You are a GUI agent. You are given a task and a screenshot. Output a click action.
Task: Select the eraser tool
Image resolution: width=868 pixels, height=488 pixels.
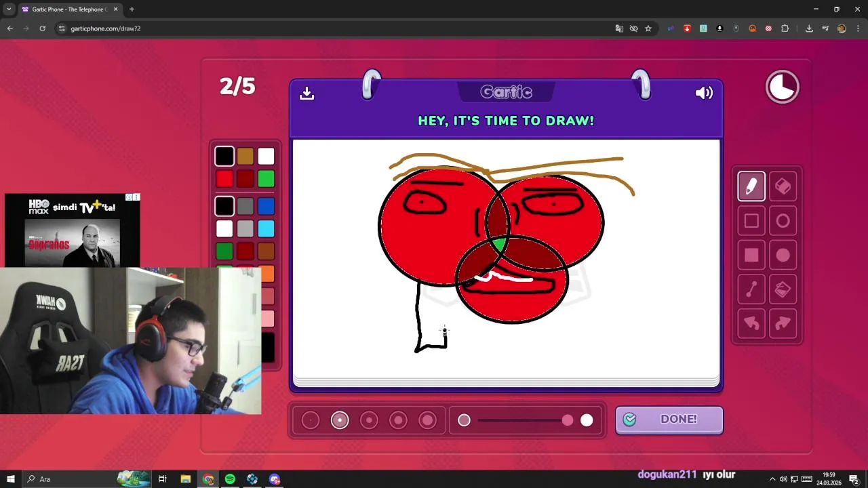click(x=783, y=186)
